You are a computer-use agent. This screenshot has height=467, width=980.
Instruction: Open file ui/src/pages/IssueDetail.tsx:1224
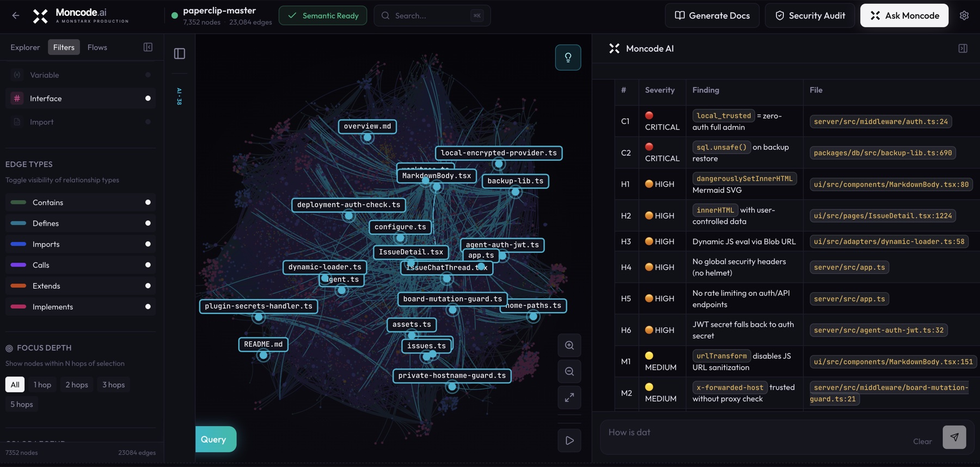point(883,216)
